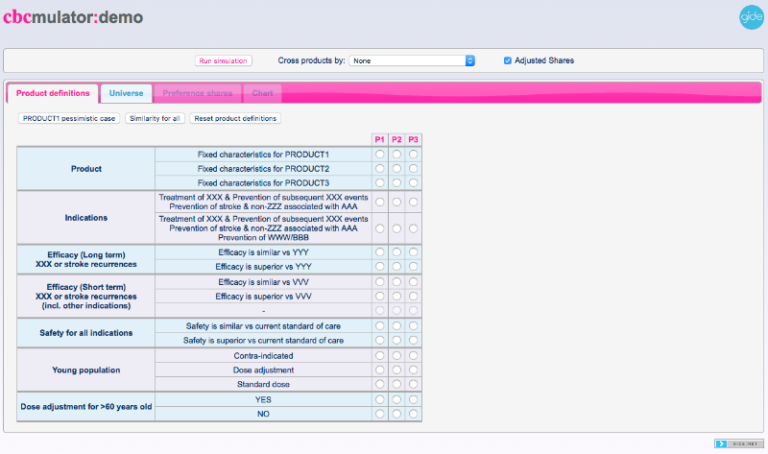Select P1 for Dose adjustment YES
The height and width of the screenshot is (454, 768).
pyautogui.click(x=380, y=399)
